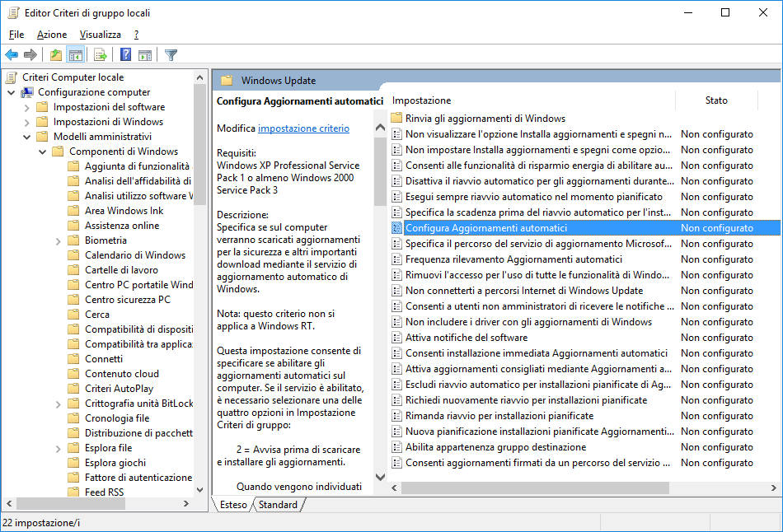Open the ? help menu
The width and height of the screenshot is (783, 532).
(136, 35)
